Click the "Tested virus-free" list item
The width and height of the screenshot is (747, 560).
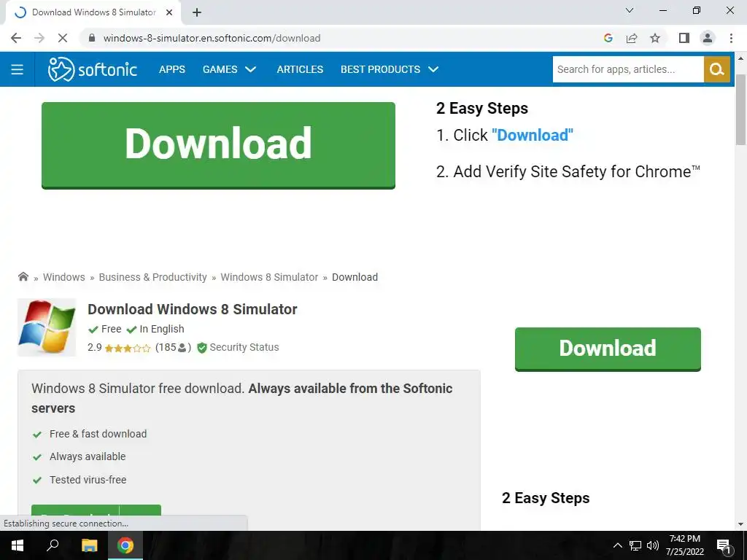coord(88,480)
